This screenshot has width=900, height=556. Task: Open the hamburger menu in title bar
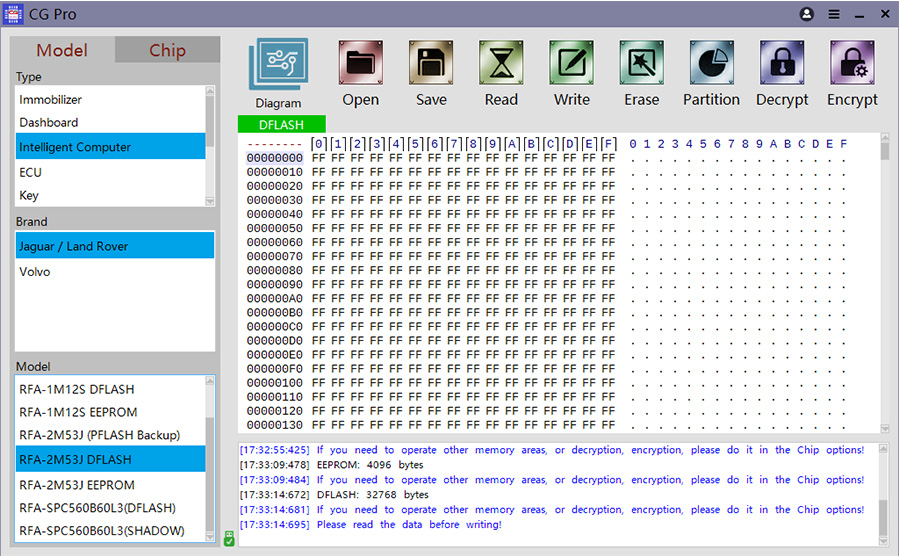834,15
